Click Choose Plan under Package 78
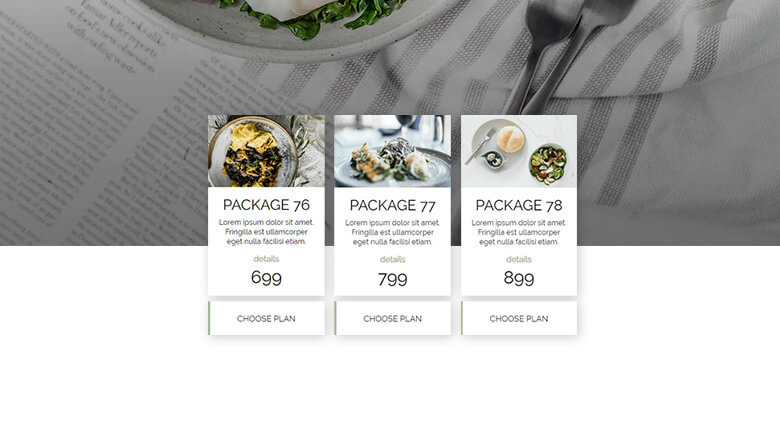Viewport: 780px width, 440px height. [x=519, y=318]
